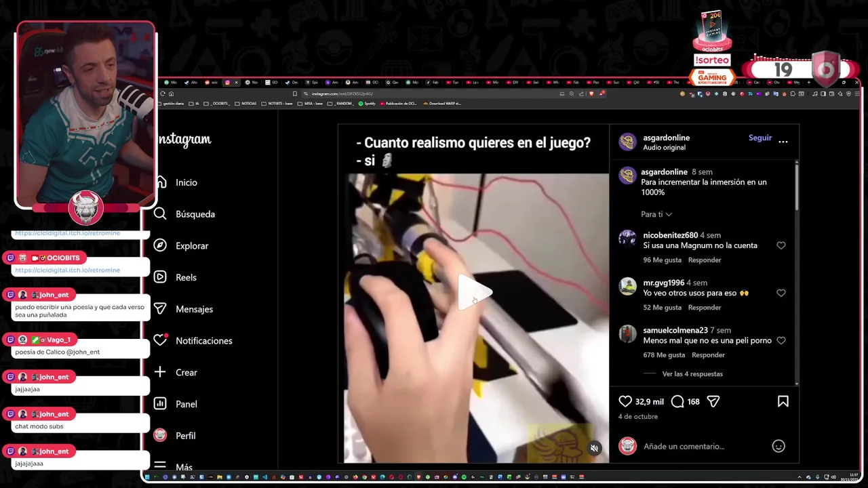Open Notificaciones heart in the sidebar
The width and height of the screenshot is (868, 488).
coord(193,340)
